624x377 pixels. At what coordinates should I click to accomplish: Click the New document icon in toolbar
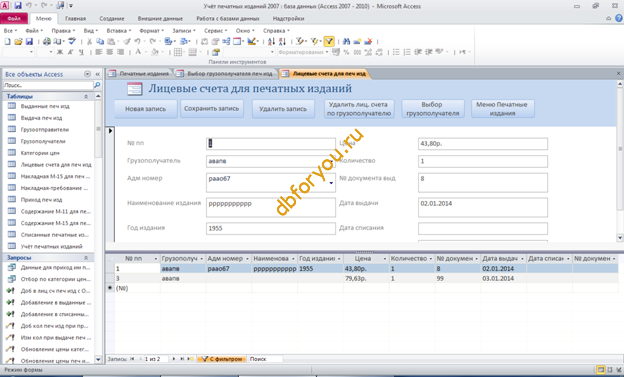click(x=8, y=41)
